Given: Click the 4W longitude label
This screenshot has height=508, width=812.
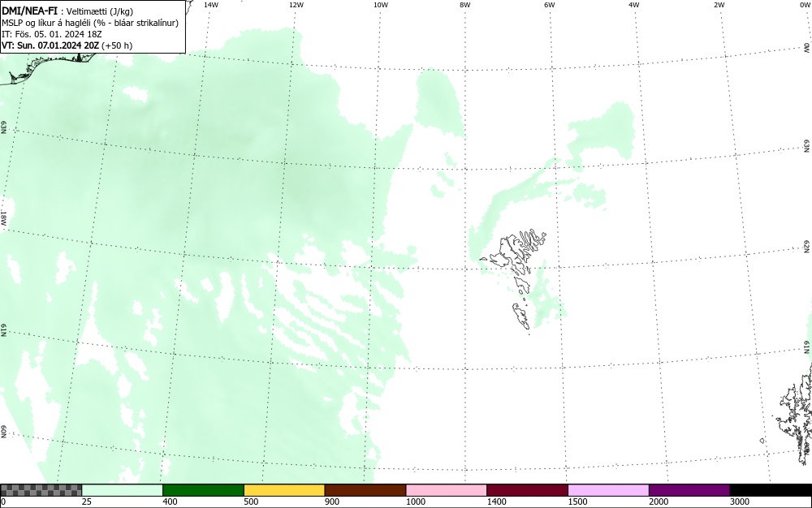Looking at the screenshot, I should (634, 5).
